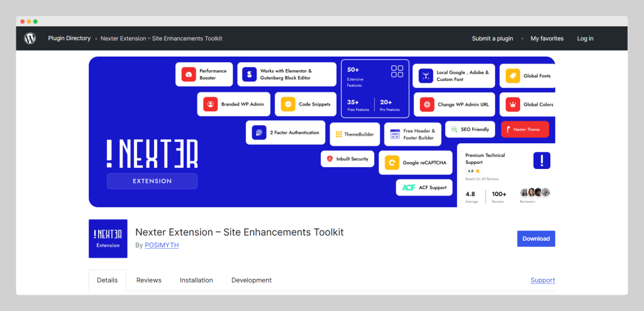Click the red close window dot
Screen dimensions: 644x311
[x=23, y=21]
